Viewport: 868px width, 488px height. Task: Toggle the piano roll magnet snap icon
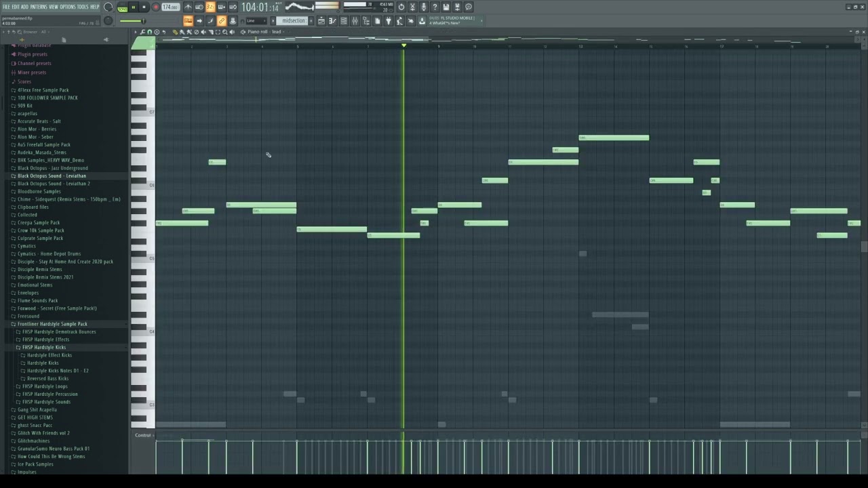click(149, 32)
